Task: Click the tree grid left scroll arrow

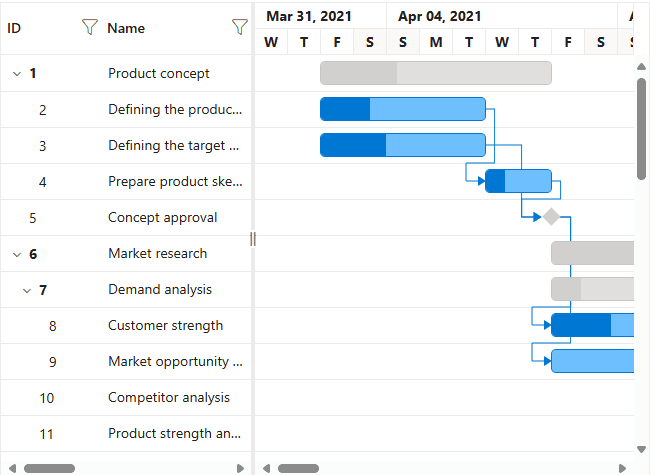Action: [12, 467]
